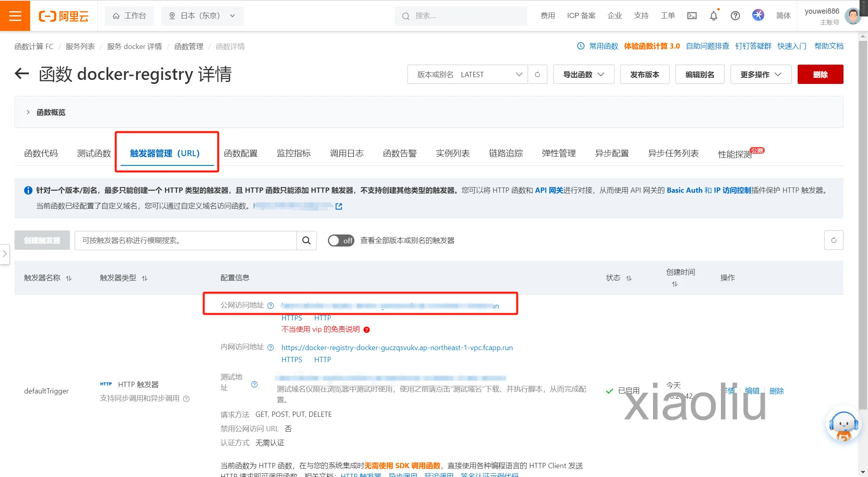Go back with the left arrow
Screen dimensions: 868x477
pos(22,73)
